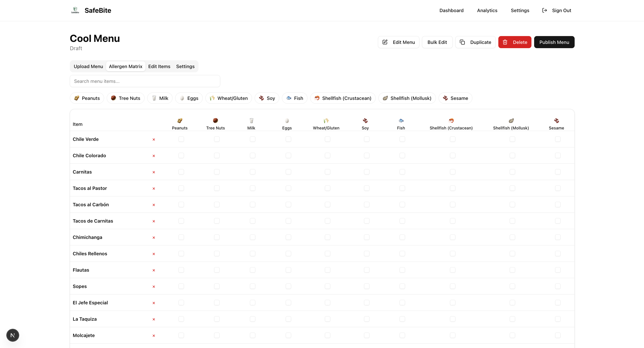Image resolution: width=644 pixels, height=348 pixels.
Task: Filter by the Tree Nuts chip
Action: click(126, 98)
